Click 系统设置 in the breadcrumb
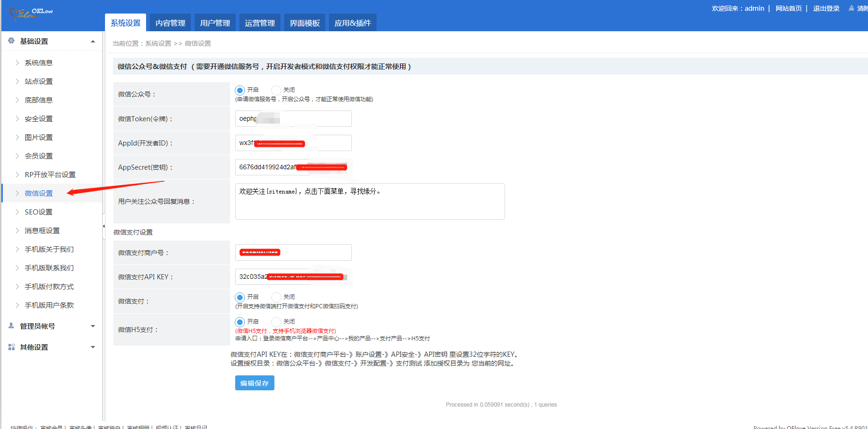This screenshot has width=868, height=429. (x=158, y=43)
